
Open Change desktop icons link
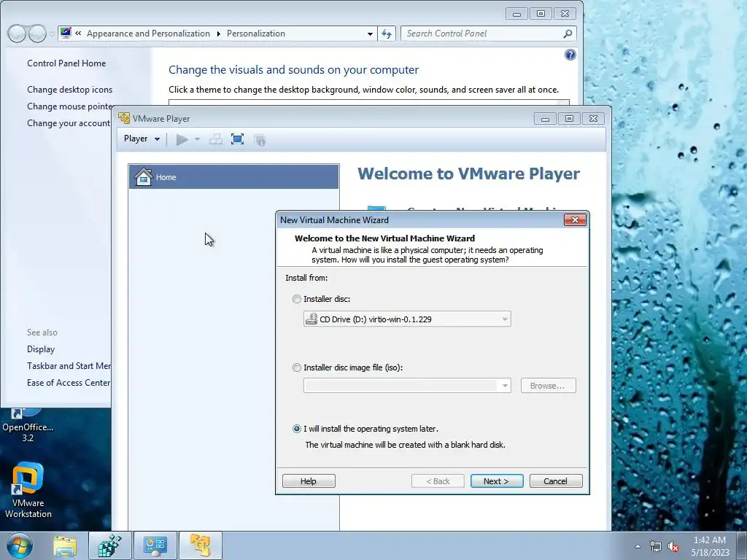pyautogui.click(x=69, y=90)
